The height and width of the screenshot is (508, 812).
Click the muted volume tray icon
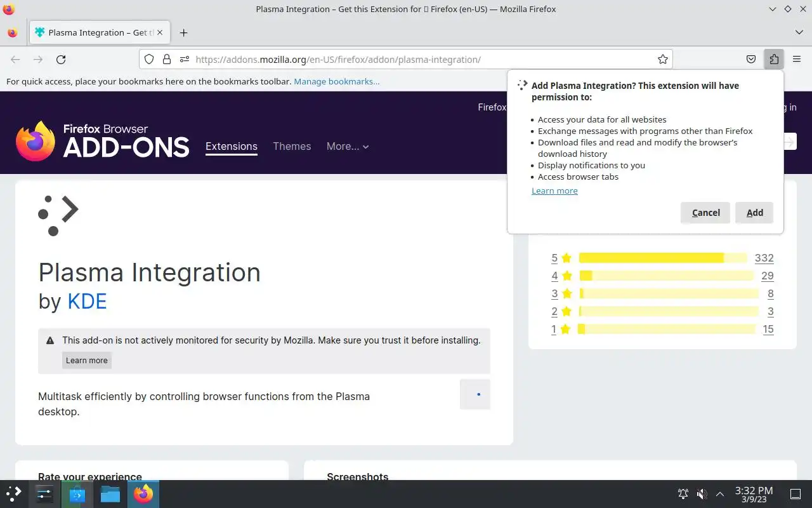(702, 494)
